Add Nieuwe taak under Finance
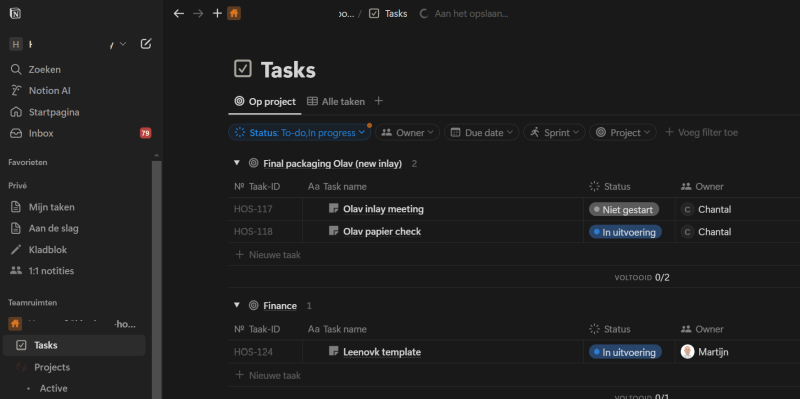The image size is (800, 399). [x=268, y=376]
